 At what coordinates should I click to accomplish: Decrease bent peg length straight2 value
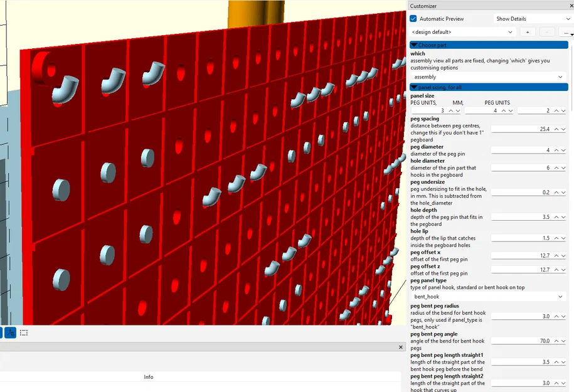pos(563,383)
